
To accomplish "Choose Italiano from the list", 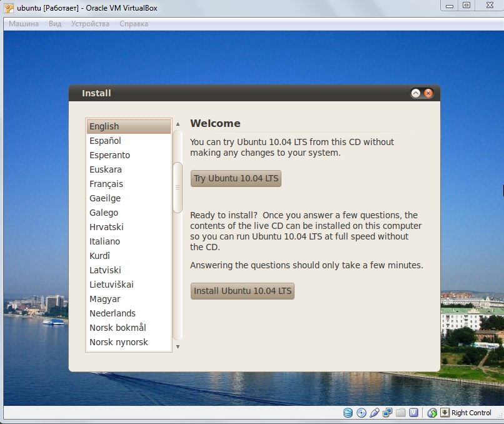I will (129, 241).
